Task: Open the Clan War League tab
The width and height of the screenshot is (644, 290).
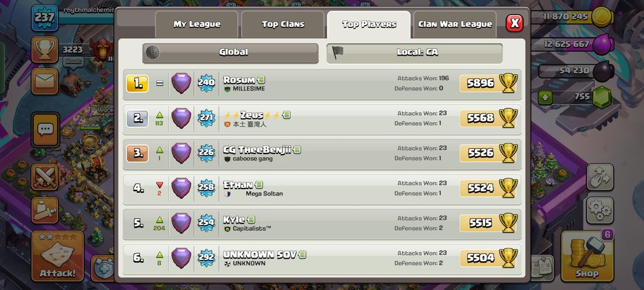Action: (455, 24)
